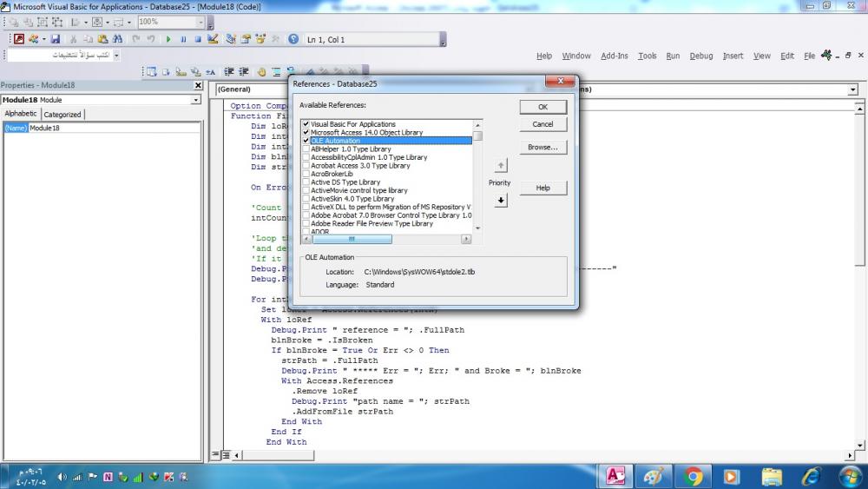Screen dimensions: 868x489
Task: Click the Insert Module toolbar icon
Action: 34,39
